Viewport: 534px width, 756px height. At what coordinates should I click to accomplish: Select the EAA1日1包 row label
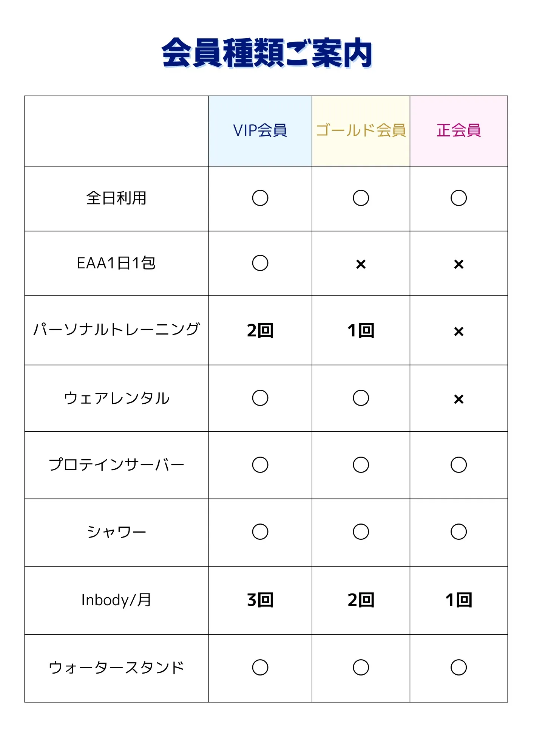(x=116, y=263)
